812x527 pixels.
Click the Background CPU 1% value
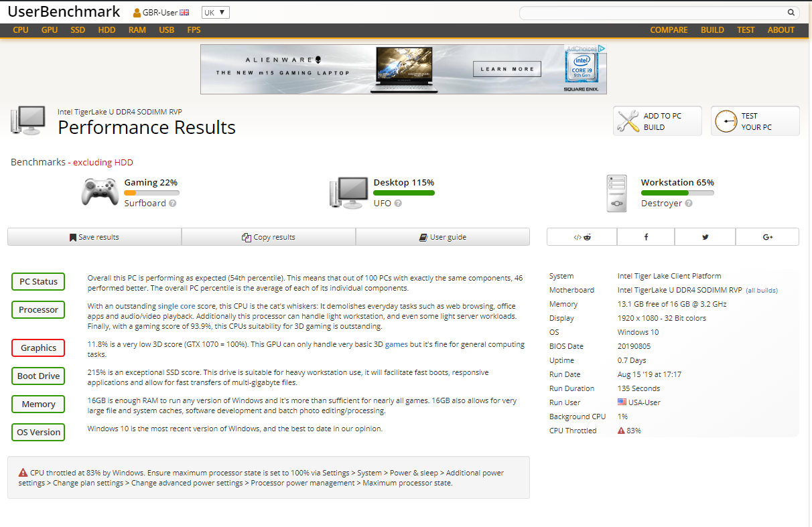[x=622, y=417]
